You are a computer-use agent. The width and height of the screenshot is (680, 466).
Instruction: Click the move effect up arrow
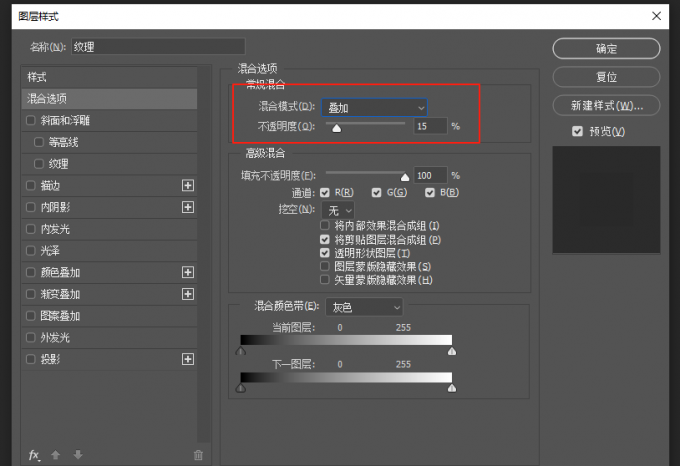56,455
